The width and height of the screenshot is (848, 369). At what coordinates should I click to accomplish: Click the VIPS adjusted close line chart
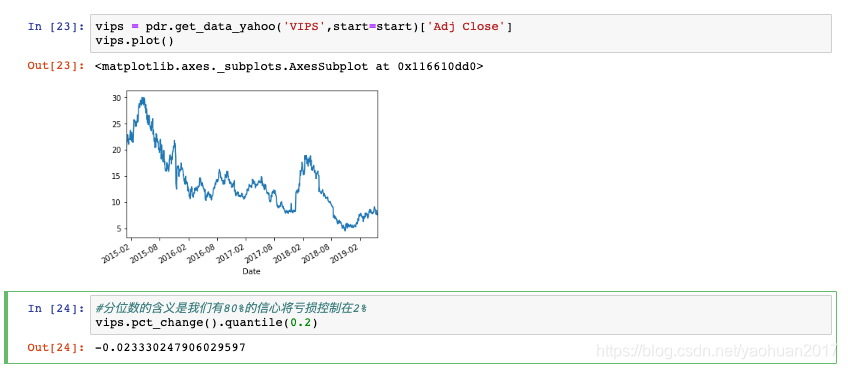click(251, 164)
